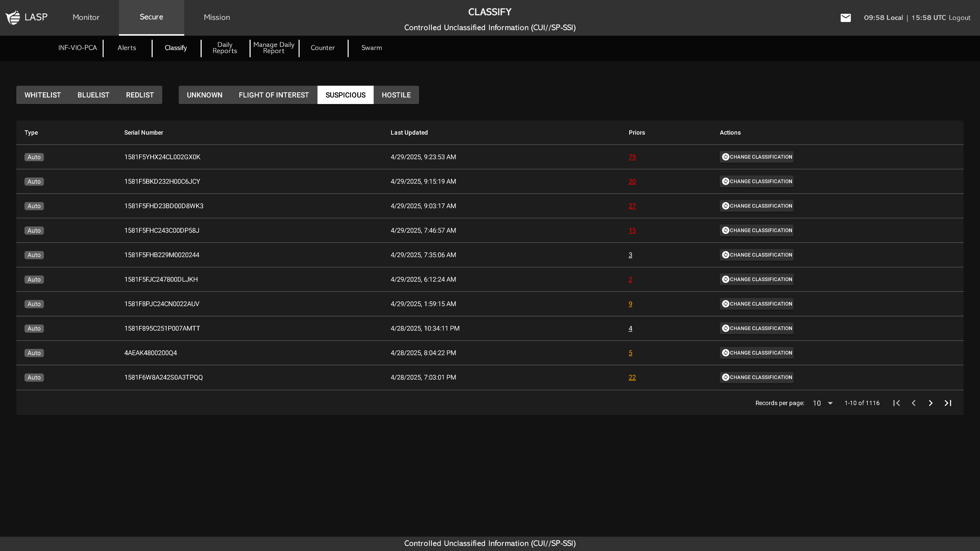Open the mail envelope icon

(x=845, y=18)
